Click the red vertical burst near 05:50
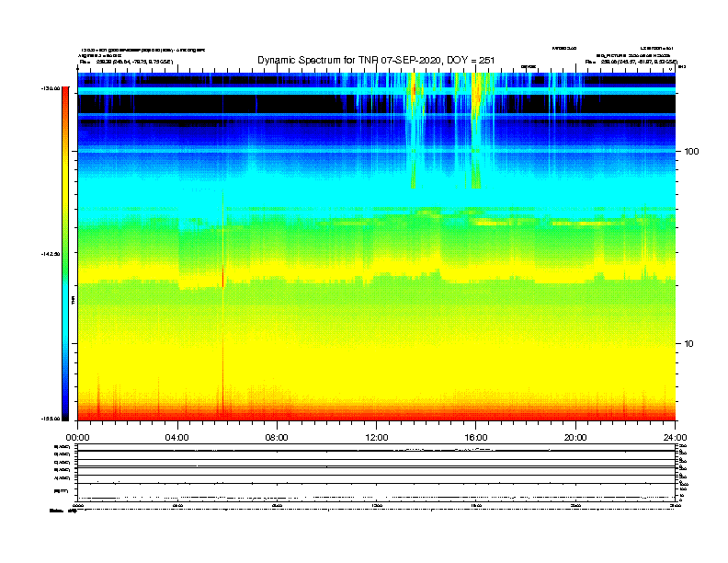728x563 pixels. 222,277
